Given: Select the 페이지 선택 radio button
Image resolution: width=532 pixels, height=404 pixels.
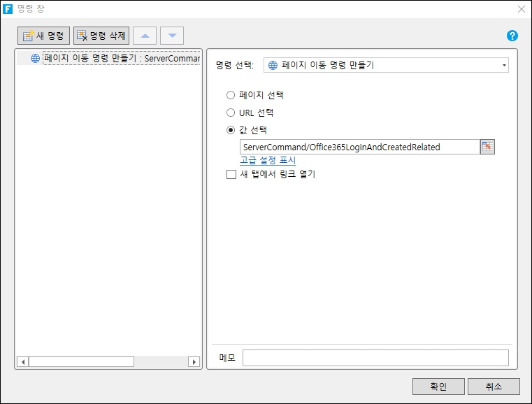Looking at the screenshot, I should (231, 95).
